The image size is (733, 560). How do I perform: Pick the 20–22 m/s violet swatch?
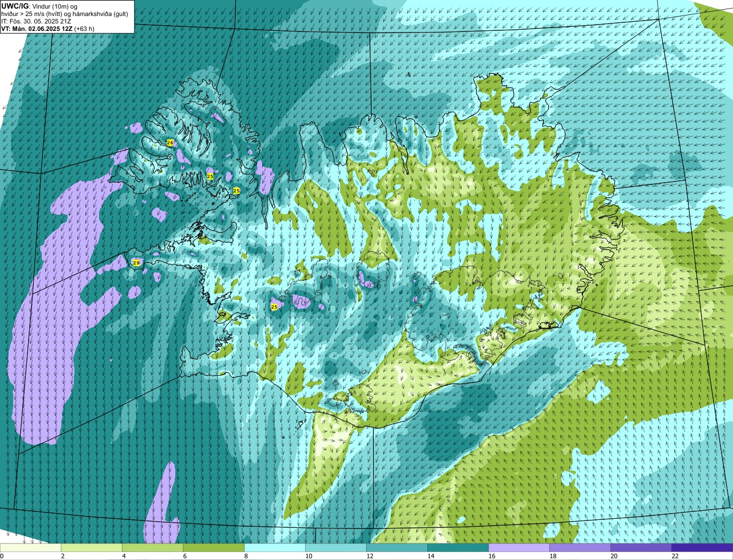click(x=641, y=547)
